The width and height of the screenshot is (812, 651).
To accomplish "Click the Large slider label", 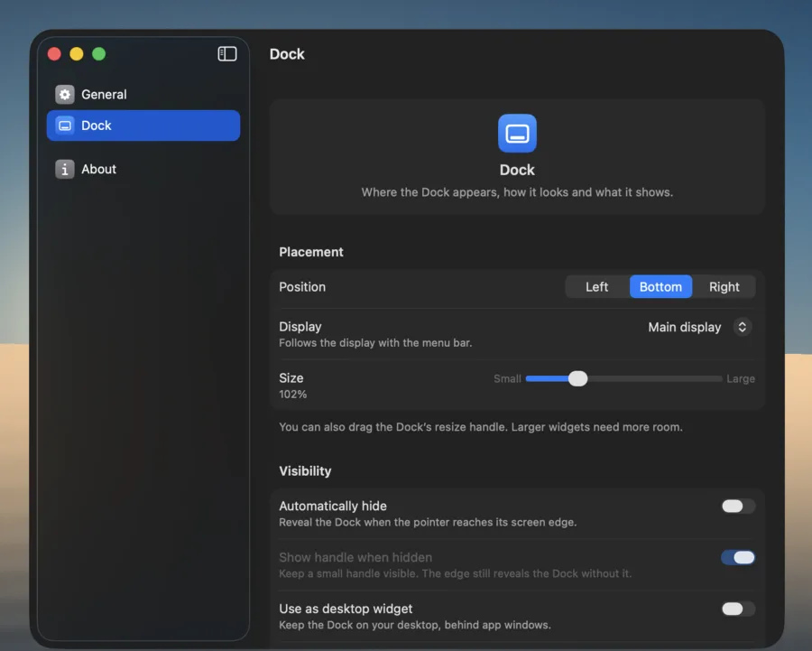I will coord(741,379).
